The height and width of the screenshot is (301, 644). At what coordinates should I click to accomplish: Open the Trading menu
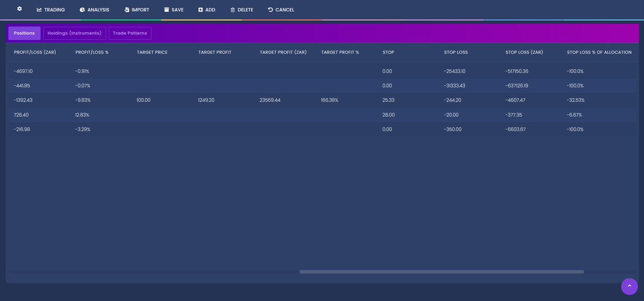(51, 10)
